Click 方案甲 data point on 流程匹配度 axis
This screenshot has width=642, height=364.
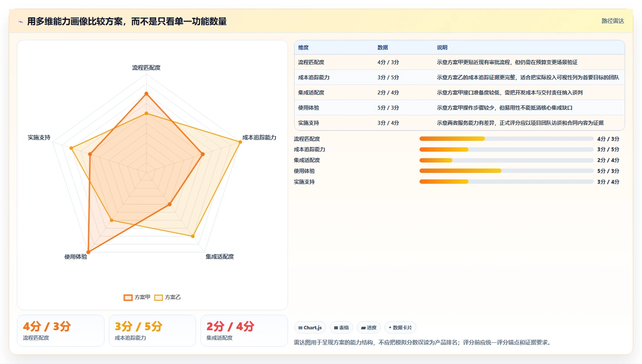coord(146,94)
